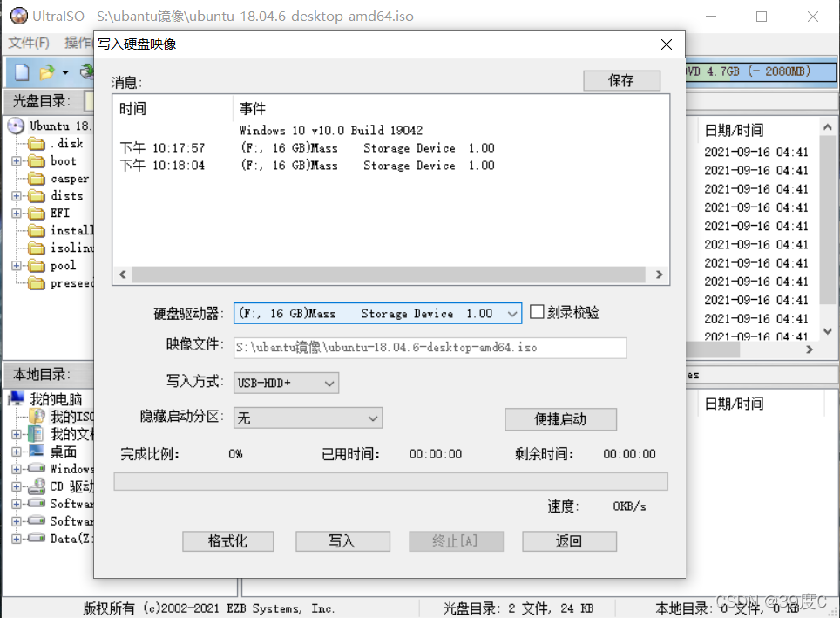Click the Return (返回) button
The height and width of the screenshot is (618, 840).
(569, 541)
